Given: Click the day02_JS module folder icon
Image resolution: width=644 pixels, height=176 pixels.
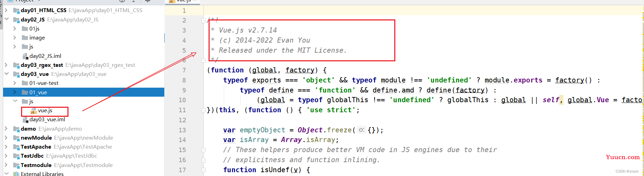Looking at the screenshot, I should [16, 19].
